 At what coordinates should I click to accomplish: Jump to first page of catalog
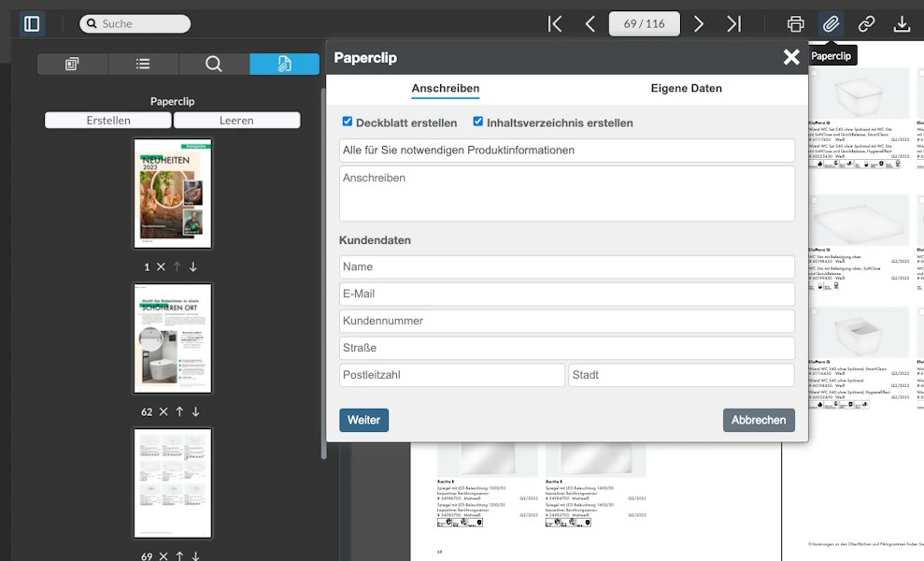point(555,24)
